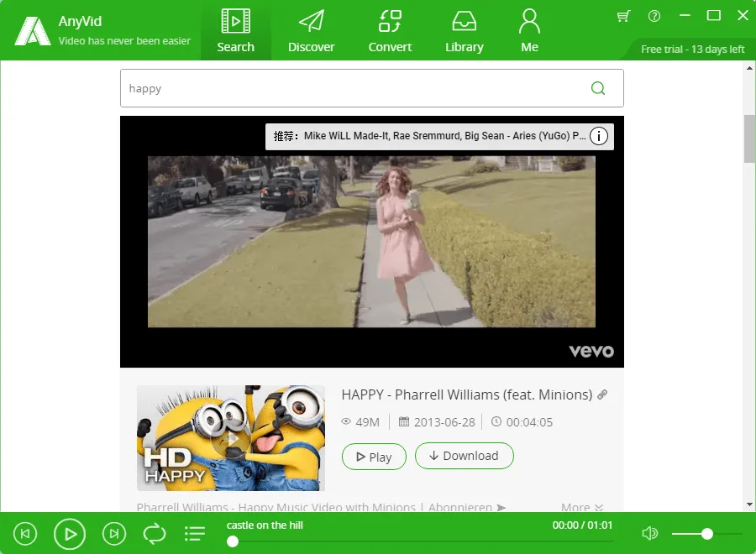
Task: Open the Search tab
Action: point(235,30)
